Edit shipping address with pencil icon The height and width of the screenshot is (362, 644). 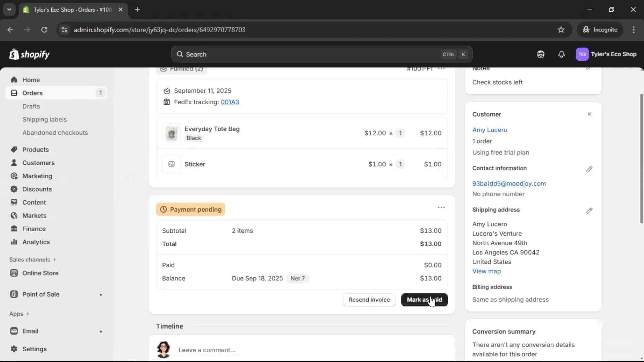pos(589,211)
